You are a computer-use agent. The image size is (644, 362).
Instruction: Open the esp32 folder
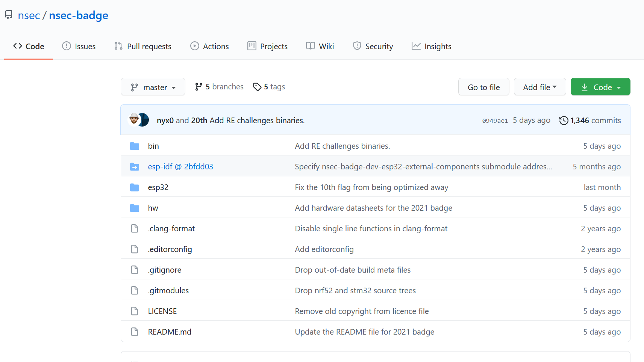158,187
